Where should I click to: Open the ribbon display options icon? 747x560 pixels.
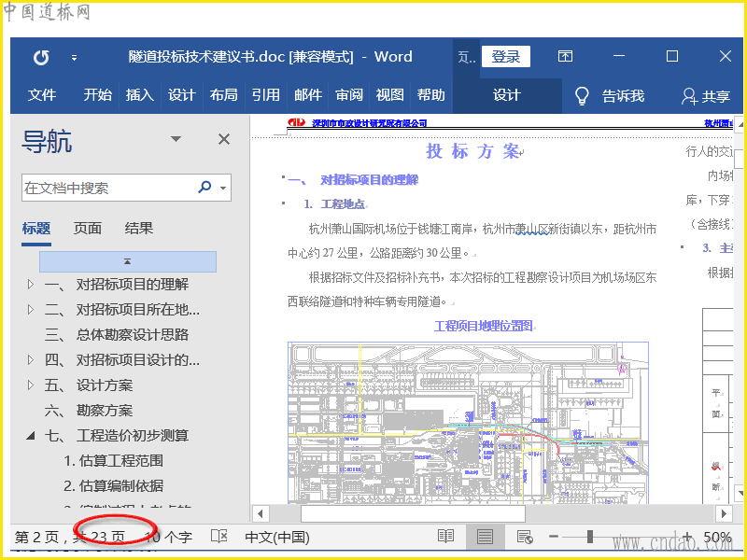pos(565,56)
